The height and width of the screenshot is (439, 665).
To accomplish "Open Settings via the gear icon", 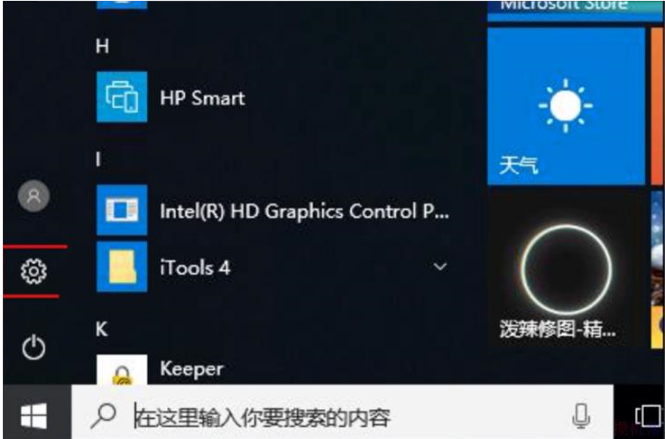I will pyautogui.click(x=33, y=270).
